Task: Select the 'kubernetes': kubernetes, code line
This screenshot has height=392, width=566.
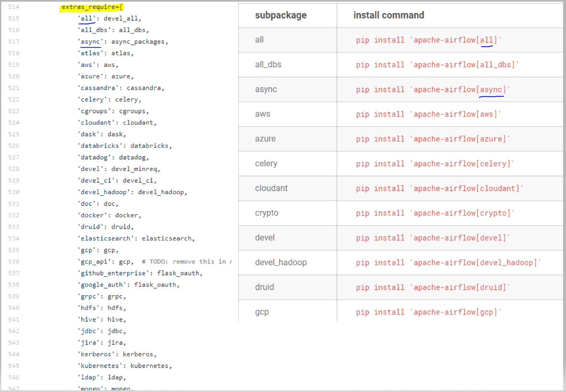Action: (125, 366)
